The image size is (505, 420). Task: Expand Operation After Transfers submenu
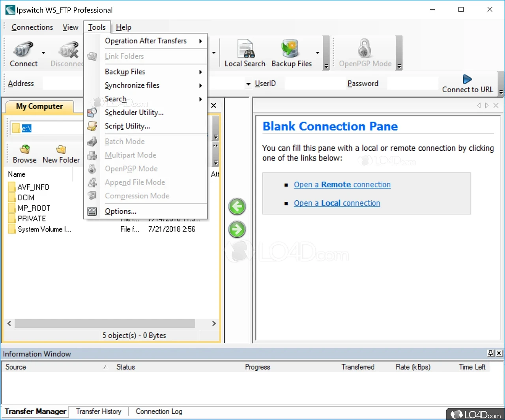point(200,41)
